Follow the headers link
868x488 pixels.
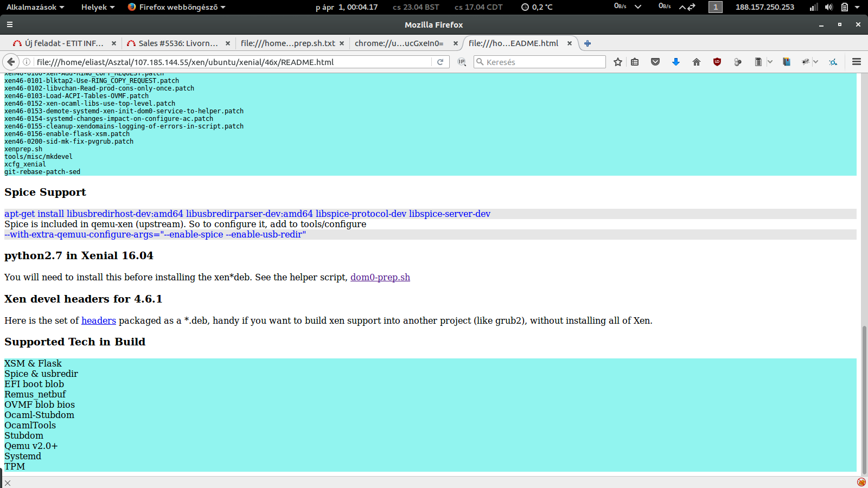(x=99, y=320)
